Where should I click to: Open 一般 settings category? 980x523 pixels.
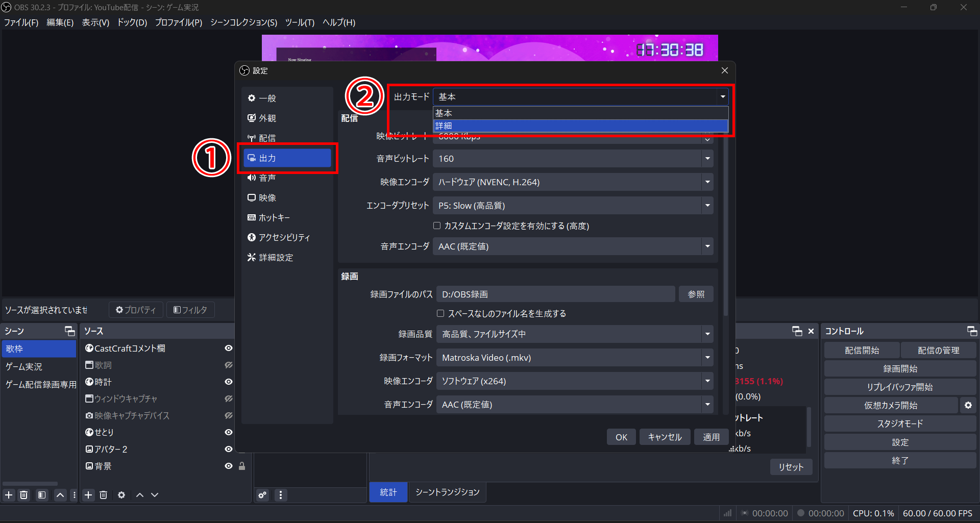[x=287, y=98]
